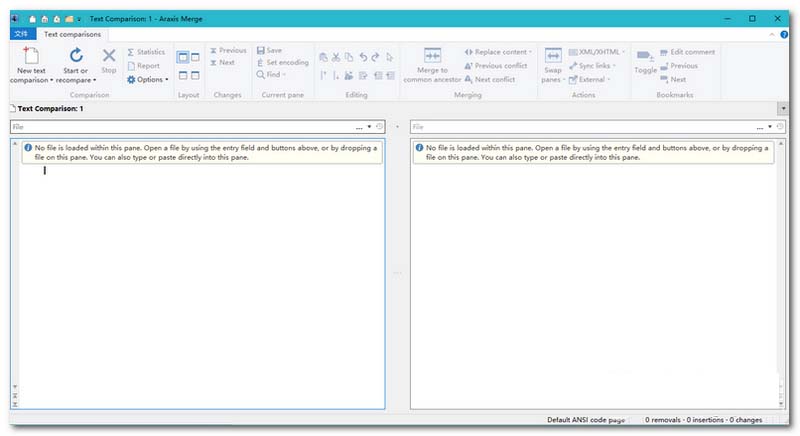800x436 pixels.
Task: Save the current pane
Action: point(269,50)
